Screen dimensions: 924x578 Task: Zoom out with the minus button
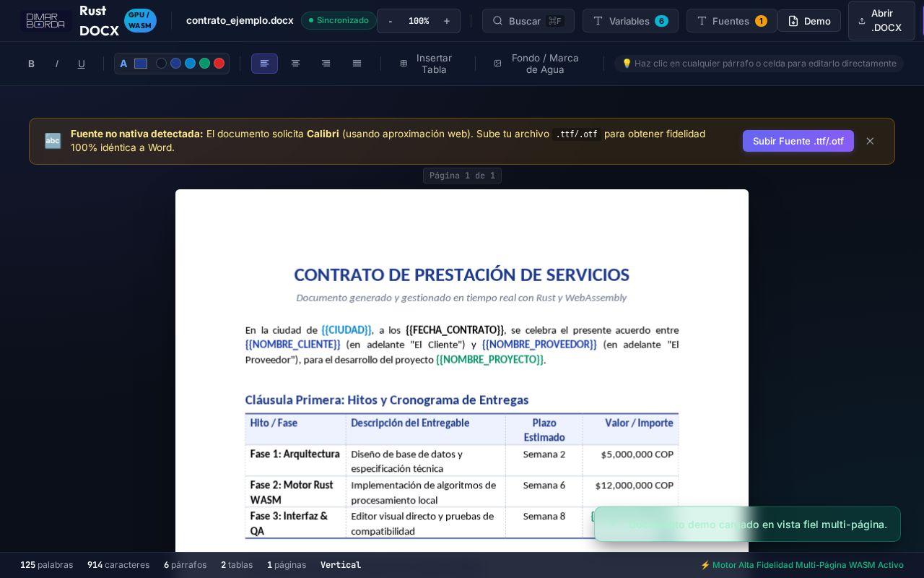tap(391, 21)
